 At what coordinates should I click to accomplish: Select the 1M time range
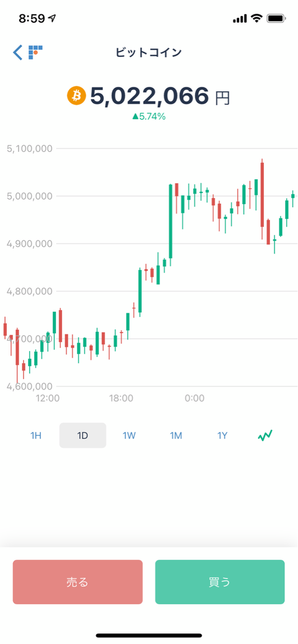(176, 436)
